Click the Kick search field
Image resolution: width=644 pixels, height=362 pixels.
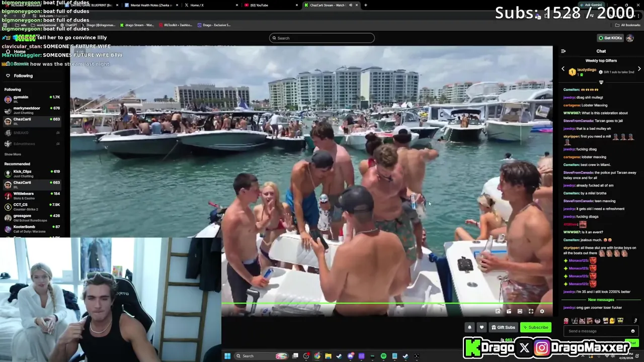322,38
